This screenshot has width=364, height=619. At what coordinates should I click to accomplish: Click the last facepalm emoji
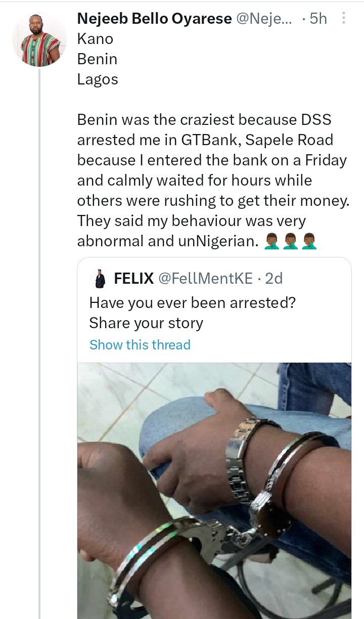[308, 241]
